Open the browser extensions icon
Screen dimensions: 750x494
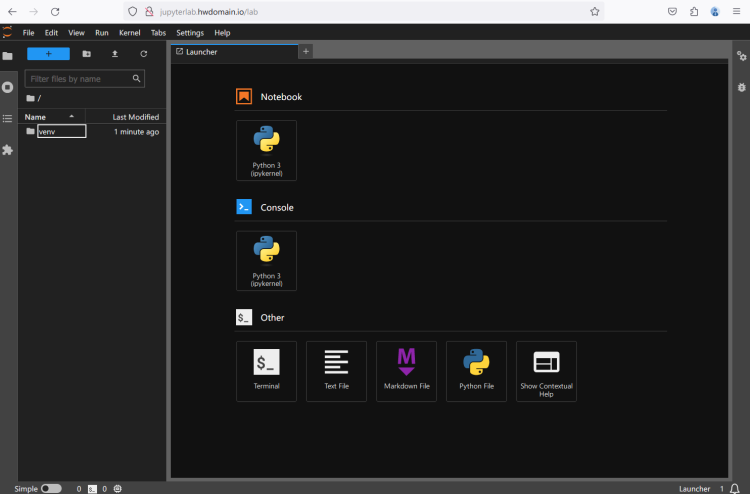(x=694, y=11)
